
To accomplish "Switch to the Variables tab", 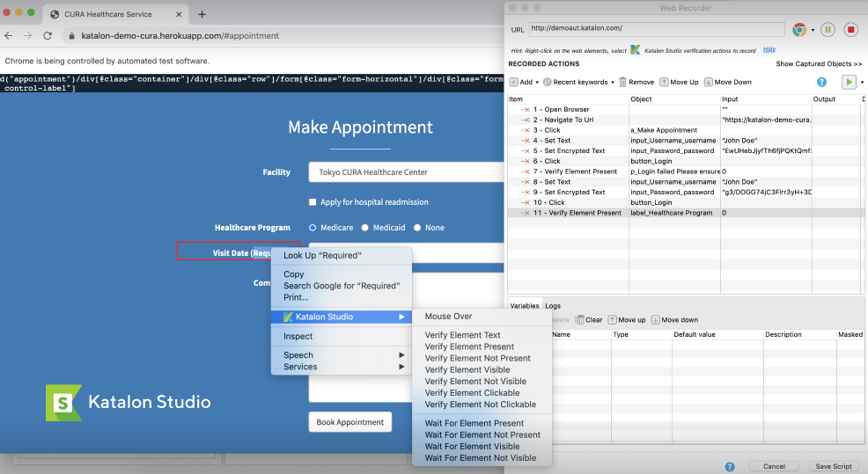I will (x=524, y=305).
